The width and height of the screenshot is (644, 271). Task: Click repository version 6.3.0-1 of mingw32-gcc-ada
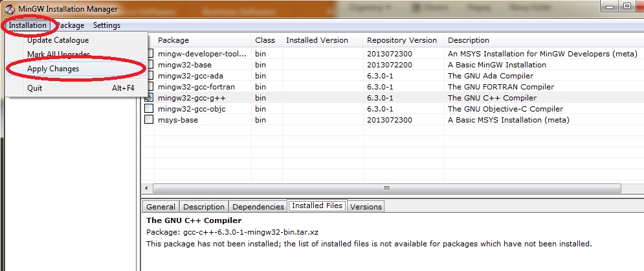pyautogui.click(x=380, y=76)
